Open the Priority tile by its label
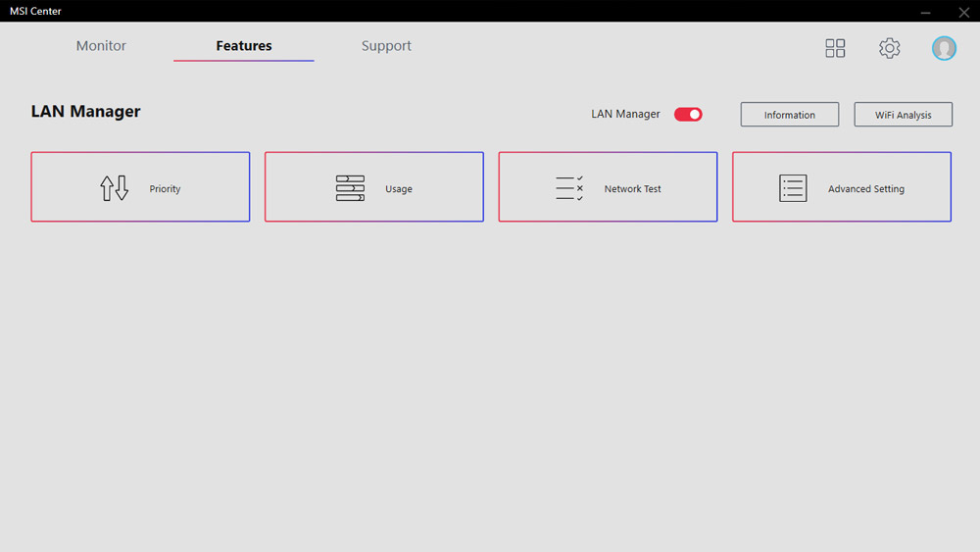Image resolution: width=980 pixels, height=552 pixels. pyautogui.click(x=165, y=189)
